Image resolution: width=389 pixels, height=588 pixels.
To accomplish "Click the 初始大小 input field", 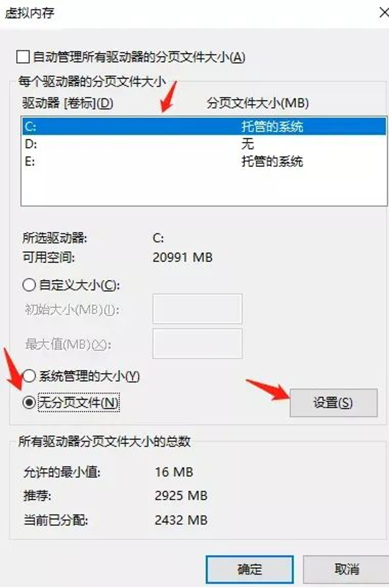I will click(x=197, y=309).
